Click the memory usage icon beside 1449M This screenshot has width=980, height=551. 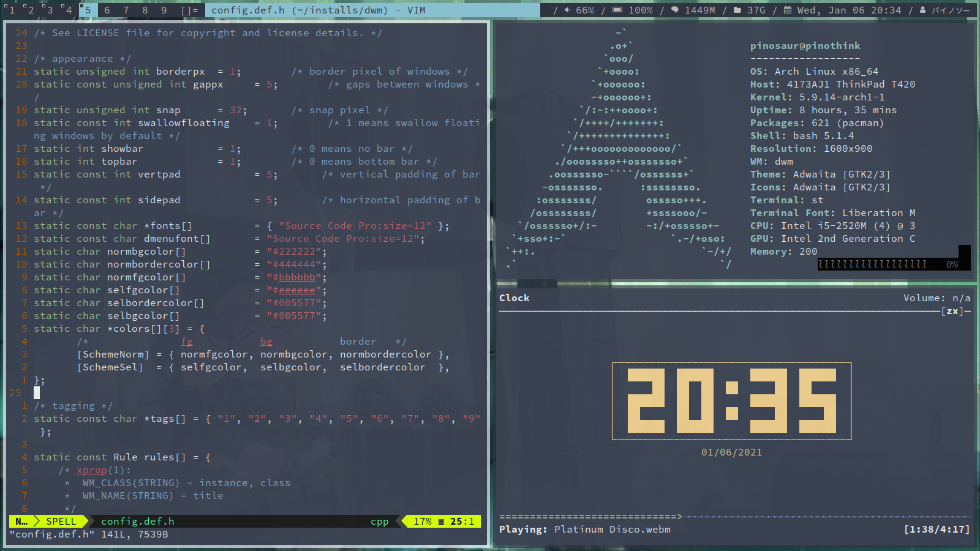[674, 10]
